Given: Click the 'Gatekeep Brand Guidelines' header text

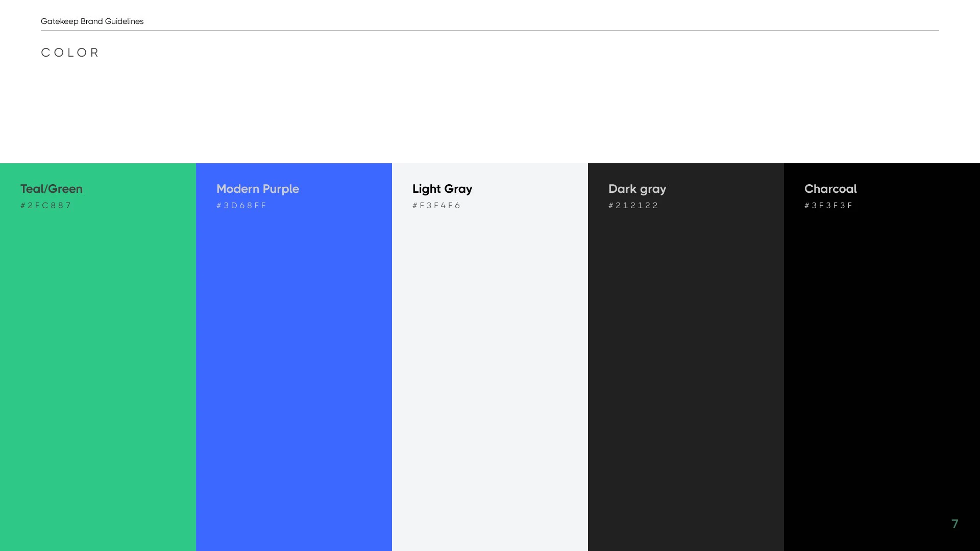Looking at the screenshot, I should tap(92, 21).
